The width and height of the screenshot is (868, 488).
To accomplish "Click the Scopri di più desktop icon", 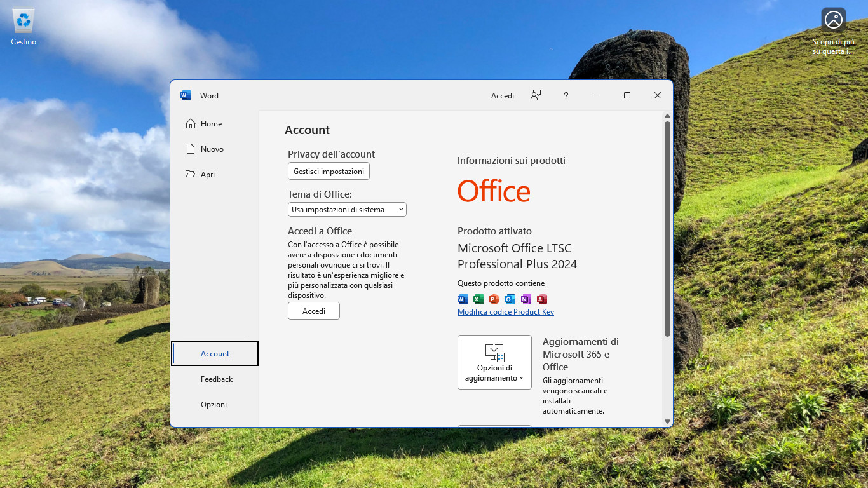I will pos(833,31).
